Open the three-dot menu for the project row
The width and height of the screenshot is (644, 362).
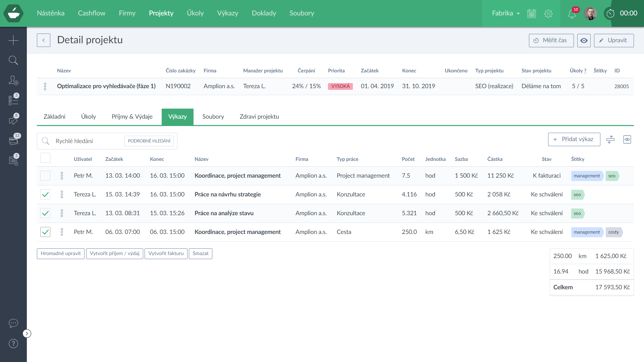point(45,86)
